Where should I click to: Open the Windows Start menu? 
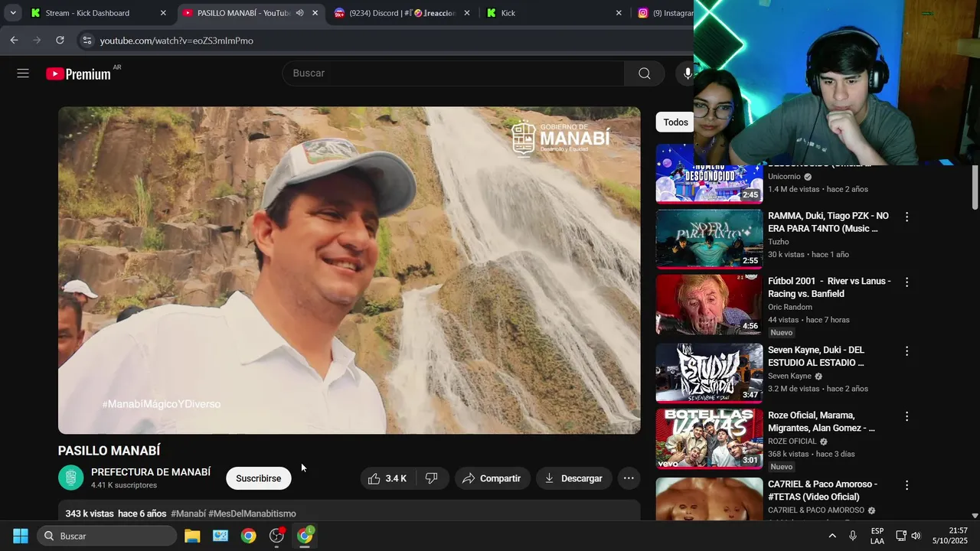(x=21, y=536)
